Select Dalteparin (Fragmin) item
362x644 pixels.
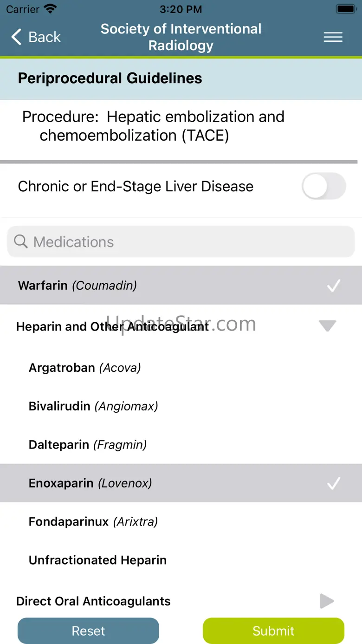88,445
